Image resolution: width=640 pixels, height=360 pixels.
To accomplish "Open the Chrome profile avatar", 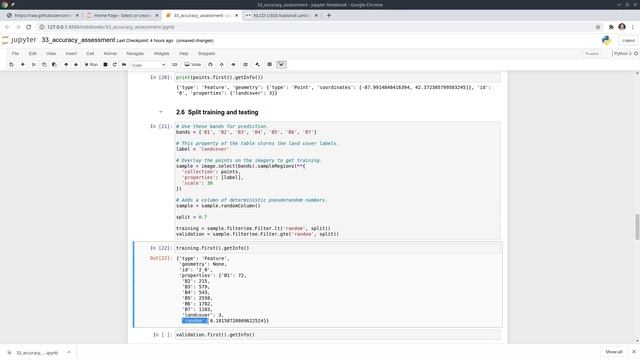I will pos(622,27).
